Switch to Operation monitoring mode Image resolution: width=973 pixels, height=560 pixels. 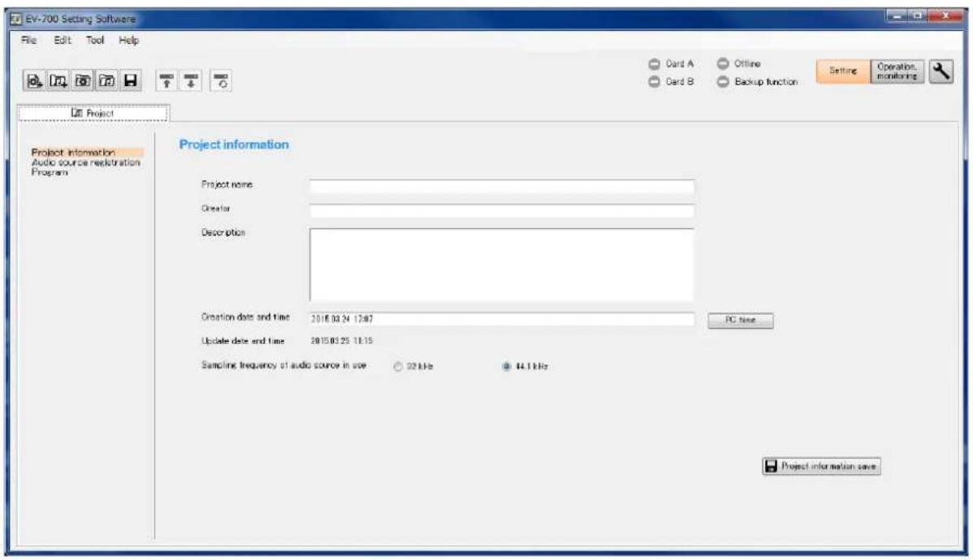click(x=897, y=71)
